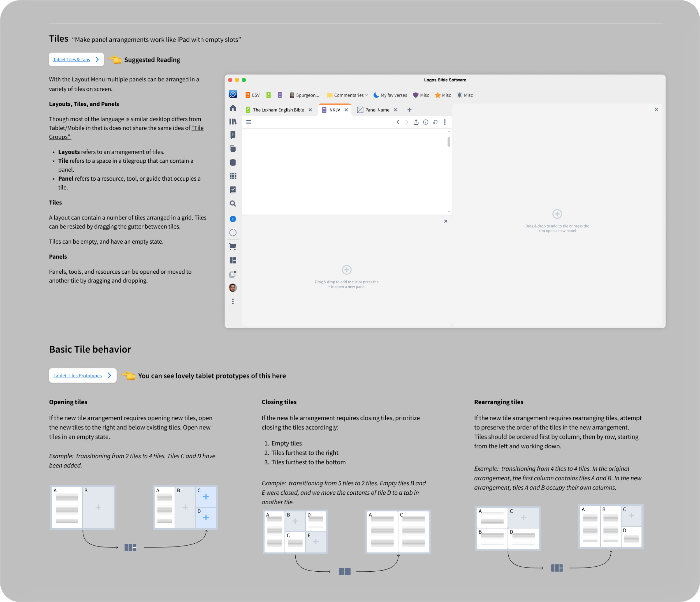Open the hamburger panel menu
Image resolution: width=700 pixels, height=602 pixels.
(249, 122)
